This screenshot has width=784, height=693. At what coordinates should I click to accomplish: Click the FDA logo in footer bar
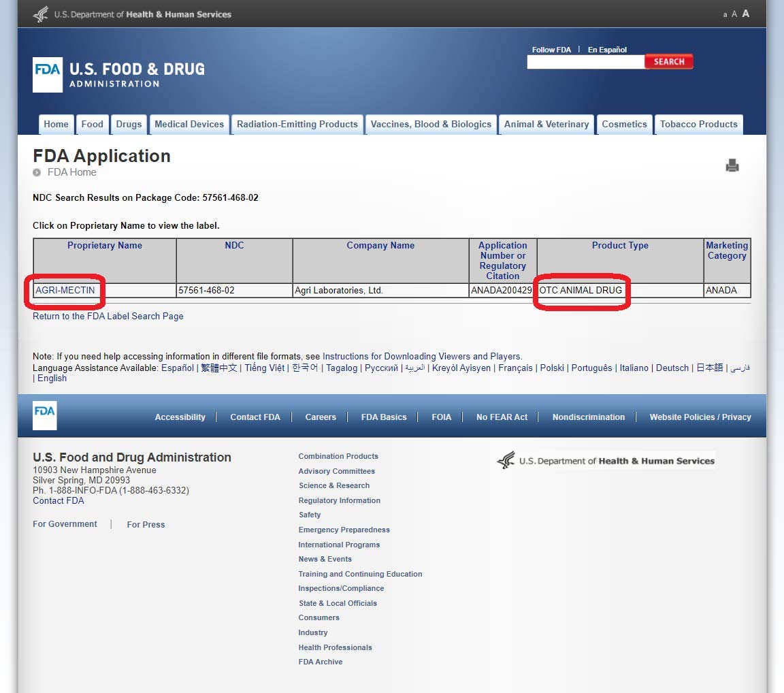45,415
